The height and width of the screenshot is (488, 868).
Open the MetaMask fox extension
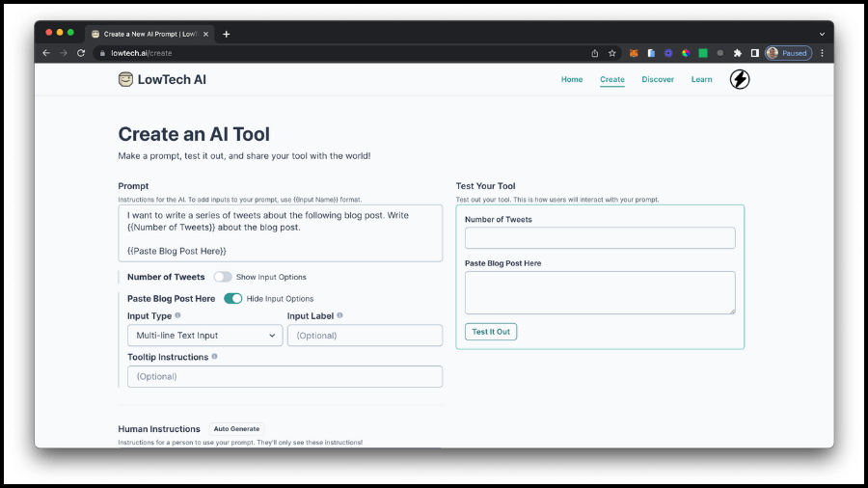(634, 53)
